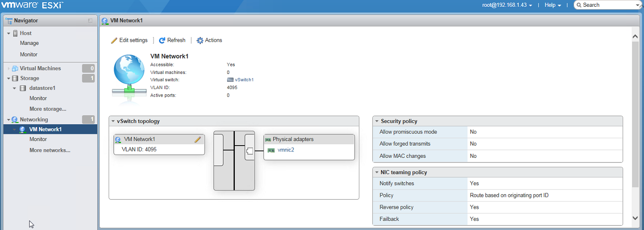Image resolution: width=644 pixels, height=230 pixels.
Task: Open the vmnic2 physical adapter link
Action: pyautogui.click(x=286, y=150)
